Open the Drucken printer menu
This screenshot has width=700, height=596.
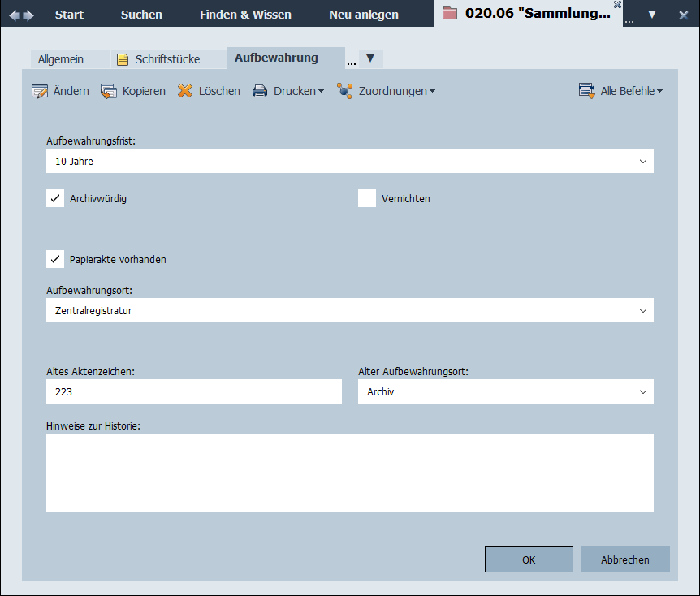pos(287,91)
